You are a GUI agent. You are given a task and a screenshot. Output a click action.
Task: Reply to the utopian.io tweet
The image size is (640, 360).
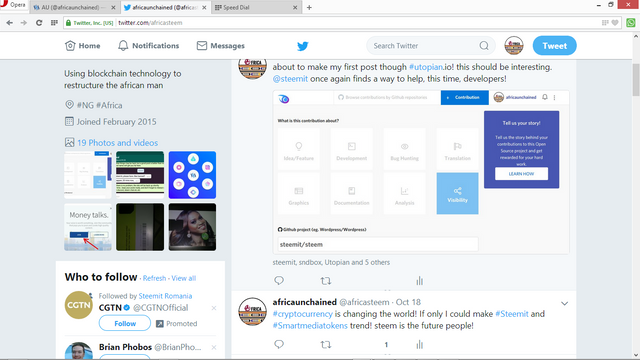(x=279, y=280)
